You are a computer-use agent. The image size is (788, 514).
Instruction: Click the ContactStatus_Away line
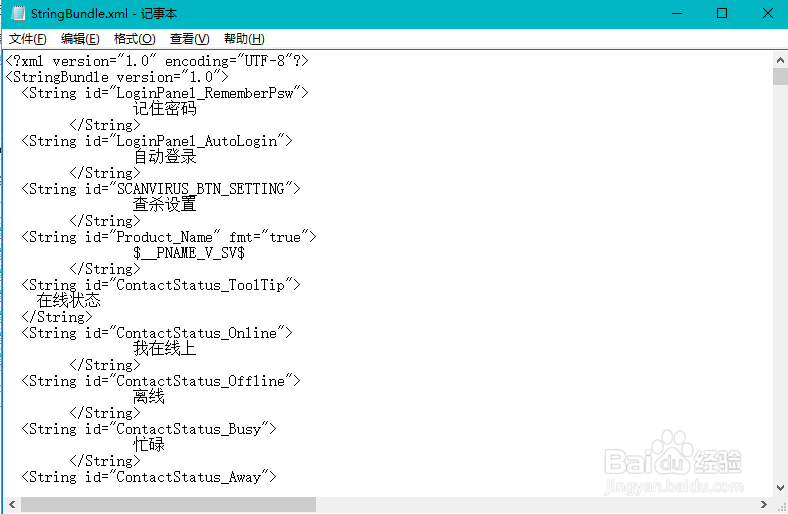pyautogui.click(x=149, y=477)
